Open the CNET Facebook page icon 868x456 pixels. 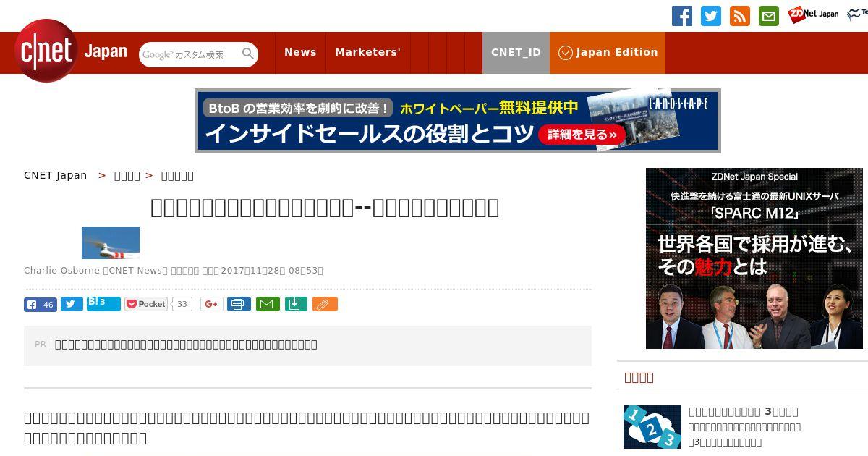pos(682,16)
